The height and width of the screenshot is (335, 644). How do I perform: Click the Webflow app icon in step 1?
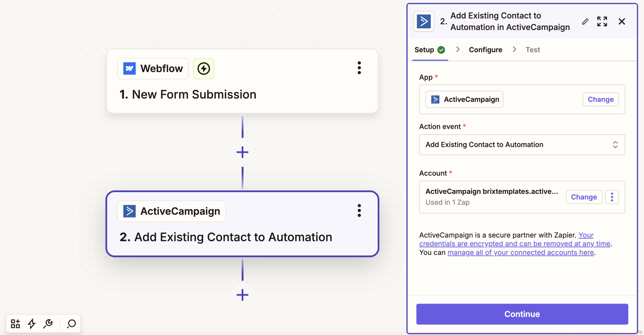pos(130,68)
